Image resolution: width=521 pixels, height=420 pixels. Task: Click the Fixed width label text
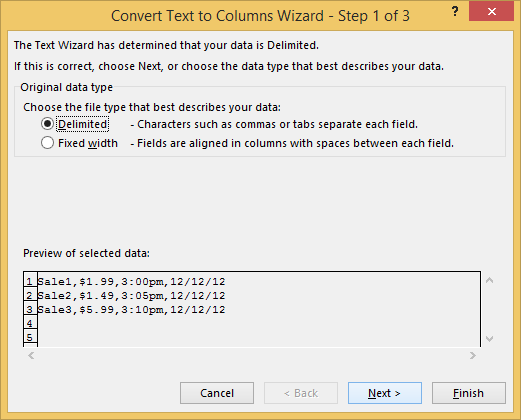coord(88,143)
